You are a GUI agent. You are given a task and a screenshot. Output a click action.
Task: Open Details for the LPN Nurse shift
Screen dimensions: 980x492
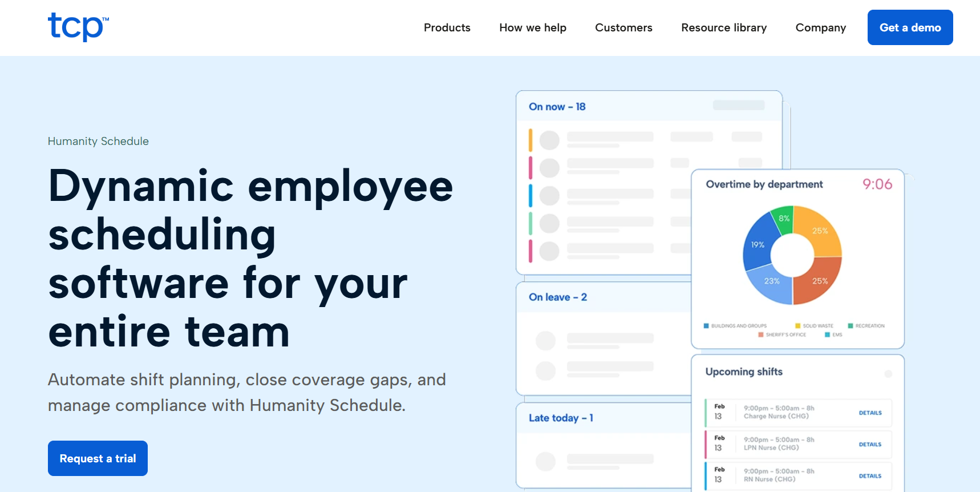[870, 444]
